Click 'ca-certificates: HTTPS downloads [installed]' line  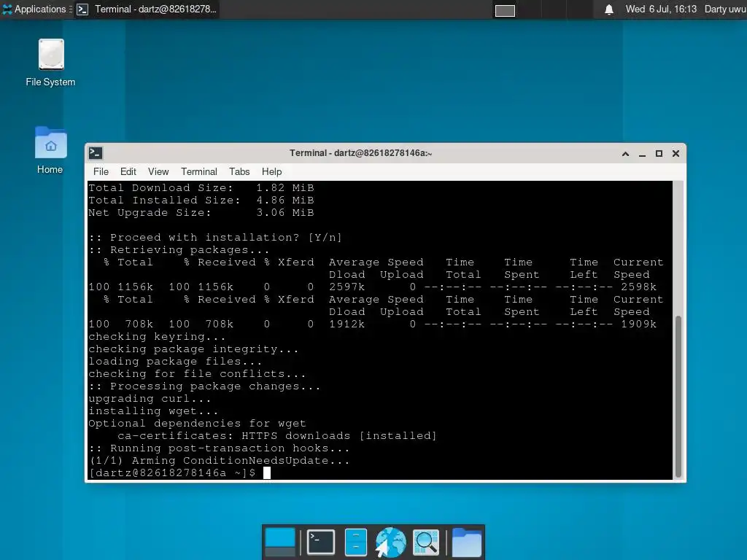[x=276, y=435]
